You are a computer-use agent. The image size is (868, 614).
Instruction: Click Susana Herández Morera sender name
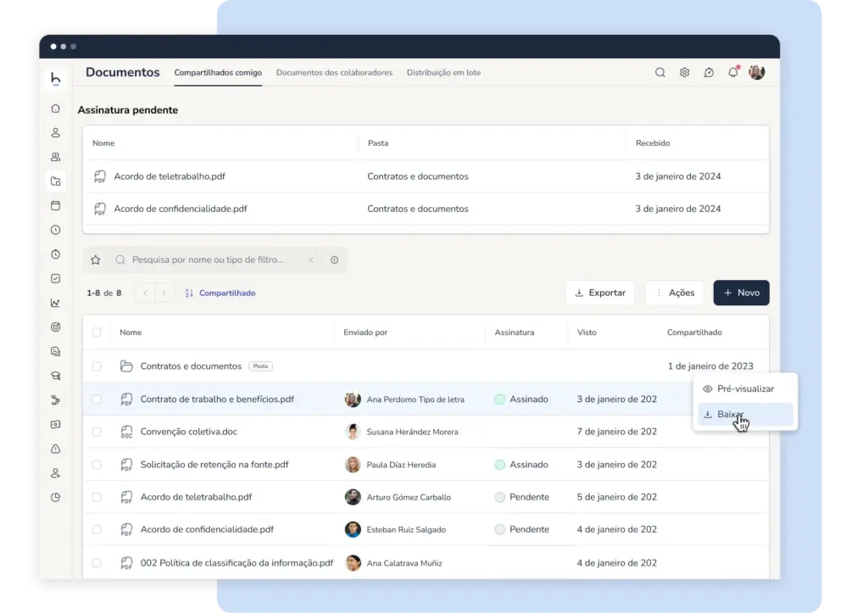point(413,432)
